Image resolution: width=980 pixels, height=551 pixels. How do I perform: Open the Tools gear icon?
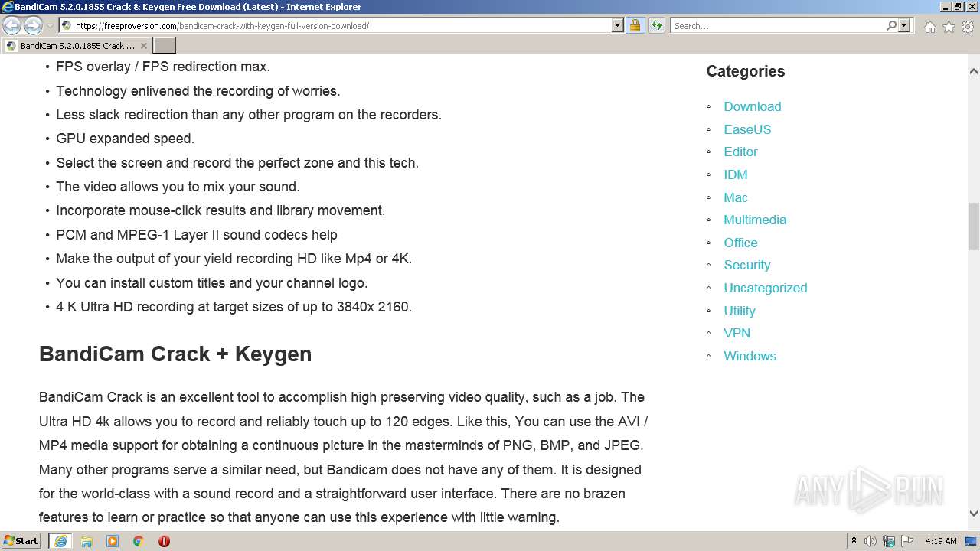967,27
